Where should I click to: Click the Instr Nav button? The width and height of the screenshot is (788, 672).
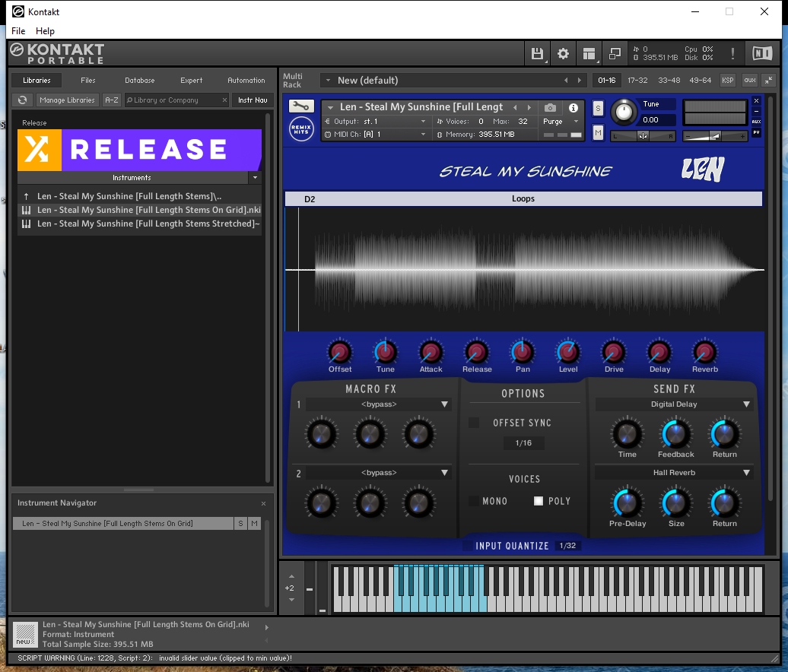[253, 100]
